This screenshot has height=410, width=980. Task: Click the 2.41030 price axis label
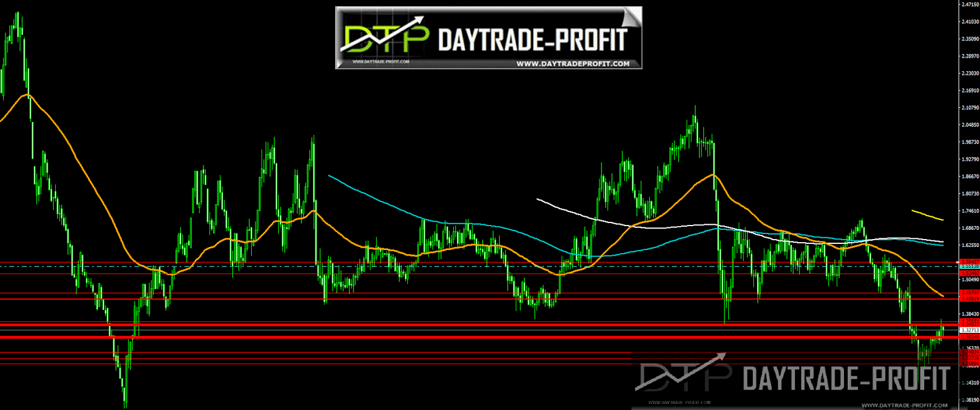pyautogui.click(x=970, y=21)
